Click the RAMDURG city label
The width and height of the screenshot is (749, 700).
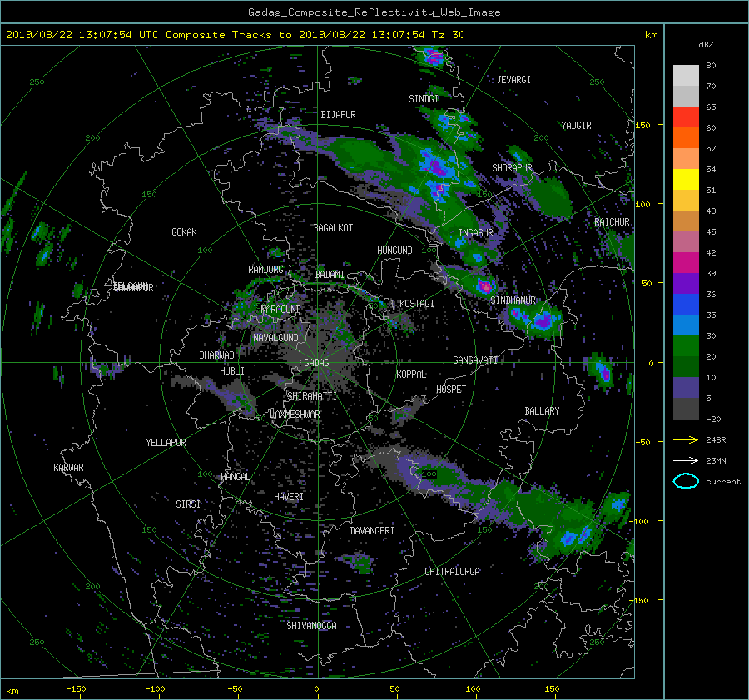(265, 270)
